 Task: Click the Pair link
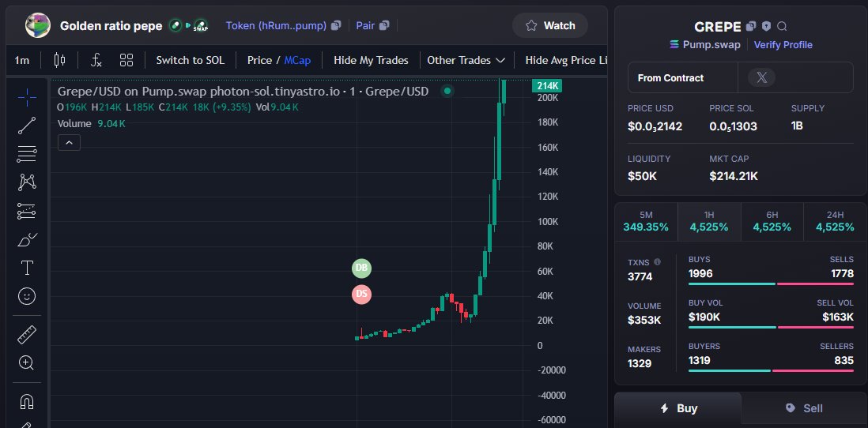click(365, 25)
